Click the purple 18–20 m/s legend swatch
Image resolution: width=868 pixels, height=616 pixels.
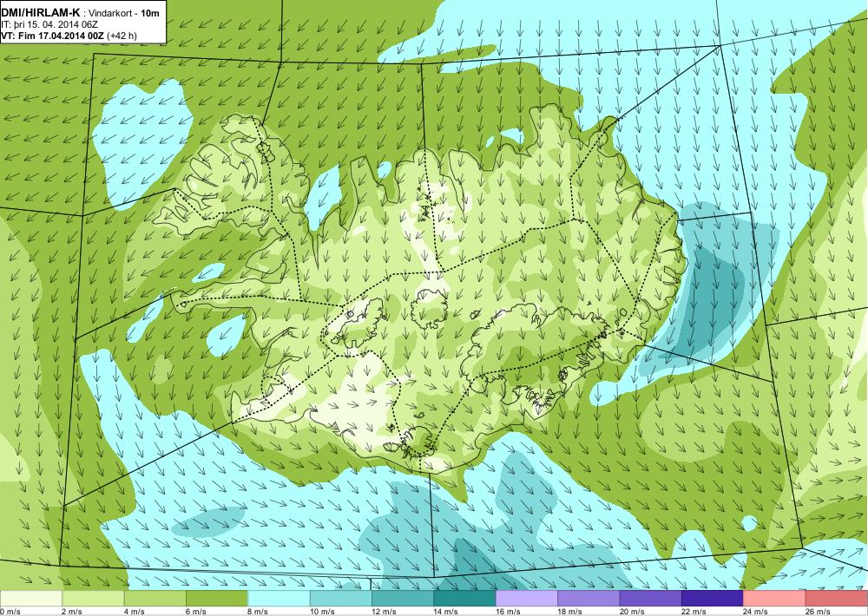coord(589,599)
